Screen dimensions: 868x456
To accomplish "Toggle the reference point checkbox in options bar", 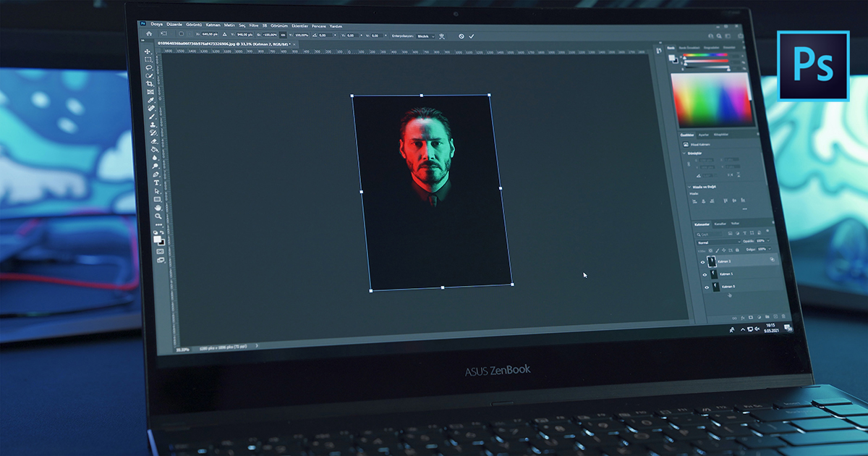I will (x=181, y=34).
